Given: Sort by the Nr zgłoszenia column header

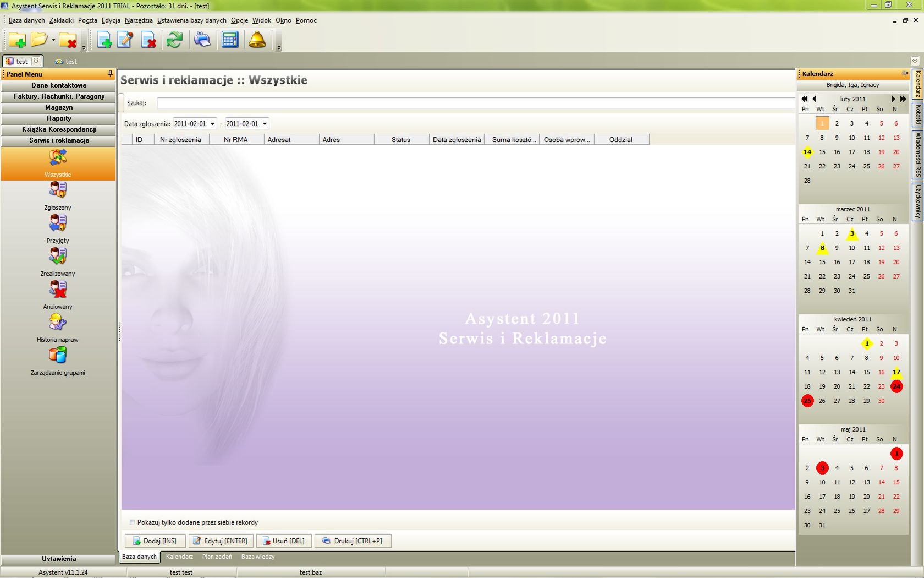Looking at the screenshot, I should click(x=182, y=140).
